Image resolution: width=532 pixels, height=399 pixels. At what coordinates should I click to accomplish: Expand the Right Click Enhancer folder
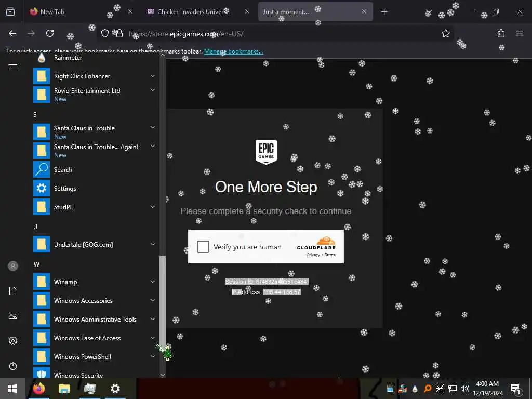(x=153, y=76)
